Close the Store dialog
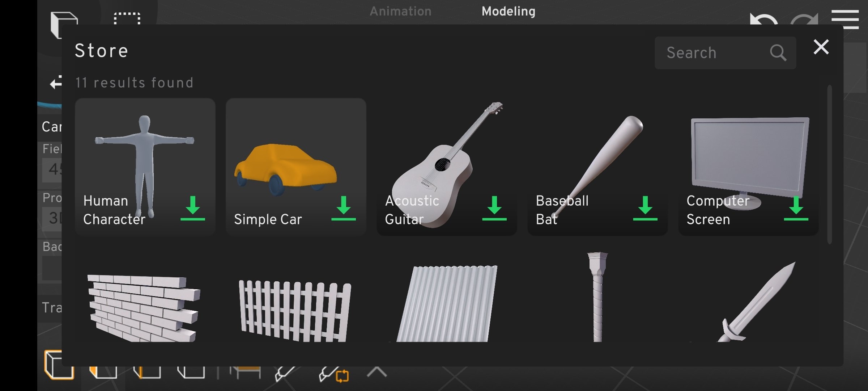The image size is (868, 391). [x=821, y=47]
